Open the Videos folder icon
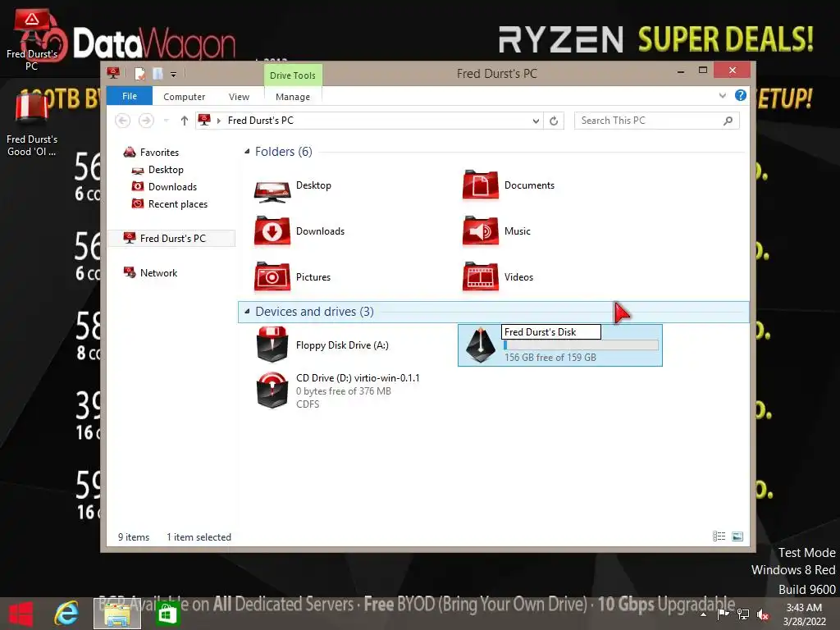This screenshot has height=630, width=840. coord(480,277)
